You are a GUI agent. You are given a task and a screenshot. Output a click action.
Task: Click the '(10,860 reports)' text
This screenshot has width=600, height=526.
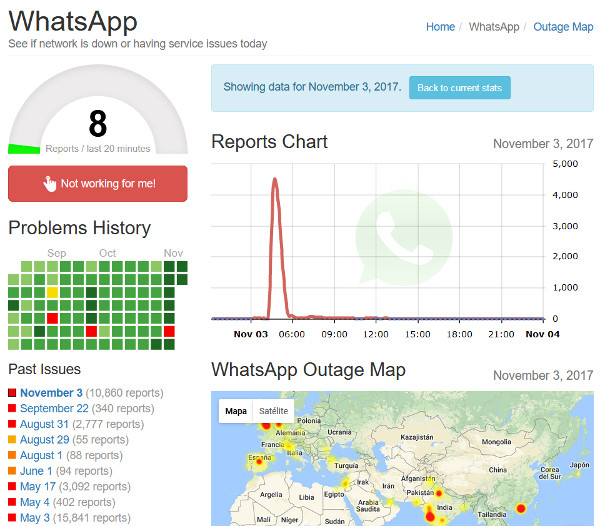click(124, 393)
